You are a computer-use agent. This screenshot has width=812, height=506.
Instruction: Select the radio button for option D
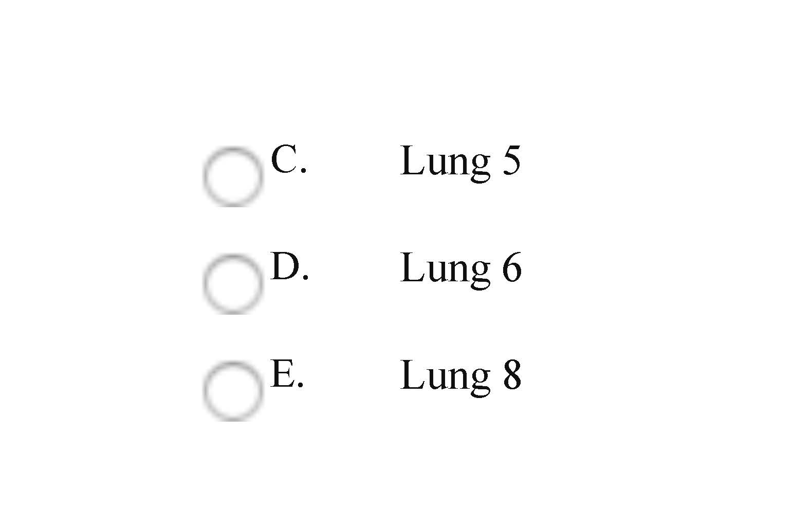[x=233, y=283]
